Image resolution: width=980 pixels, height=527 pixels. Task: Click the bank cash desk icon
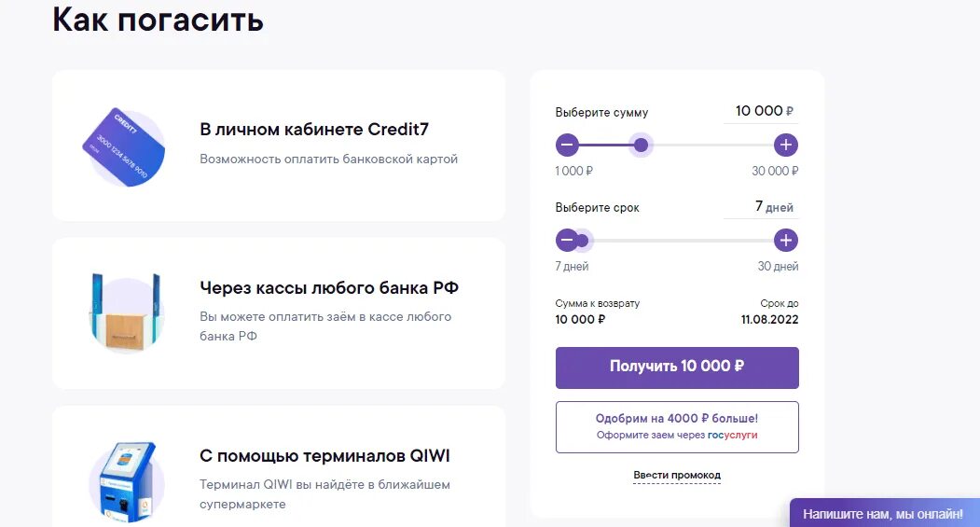pyautogui.click(x=125, y=313)
